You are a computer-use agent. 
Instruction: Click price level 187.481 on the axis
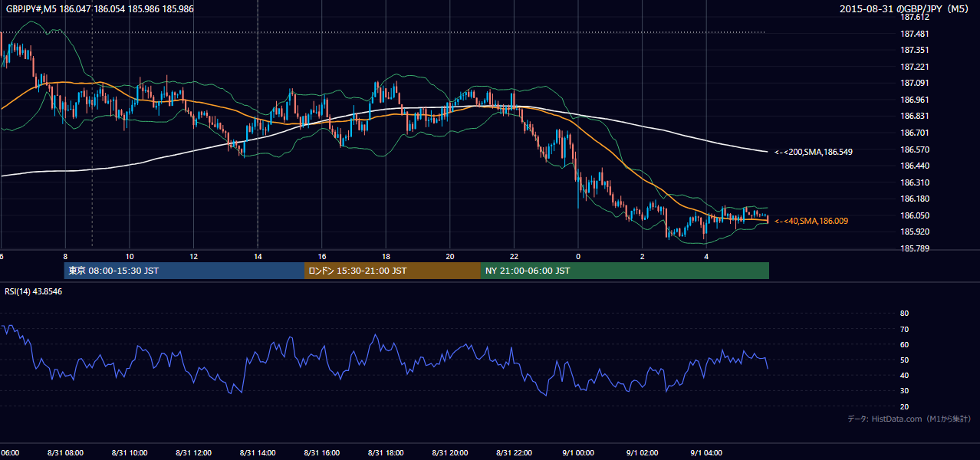[914, 34]
